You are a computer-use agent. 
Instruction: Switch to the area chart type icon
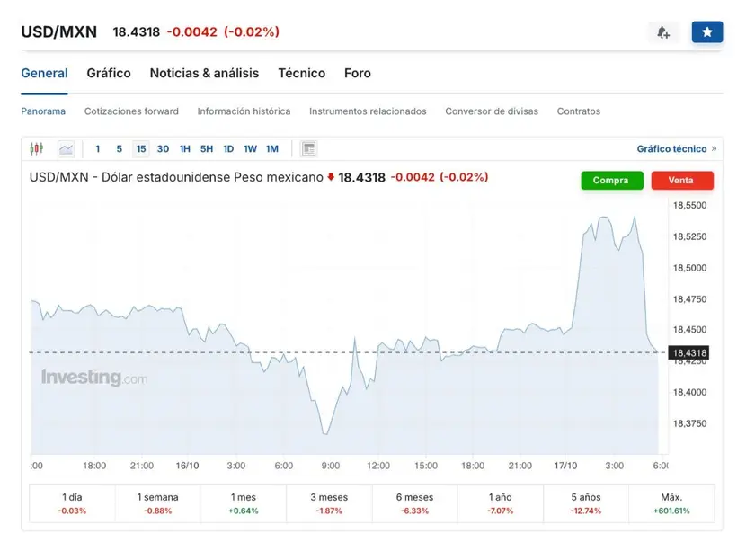click(67, 148)
